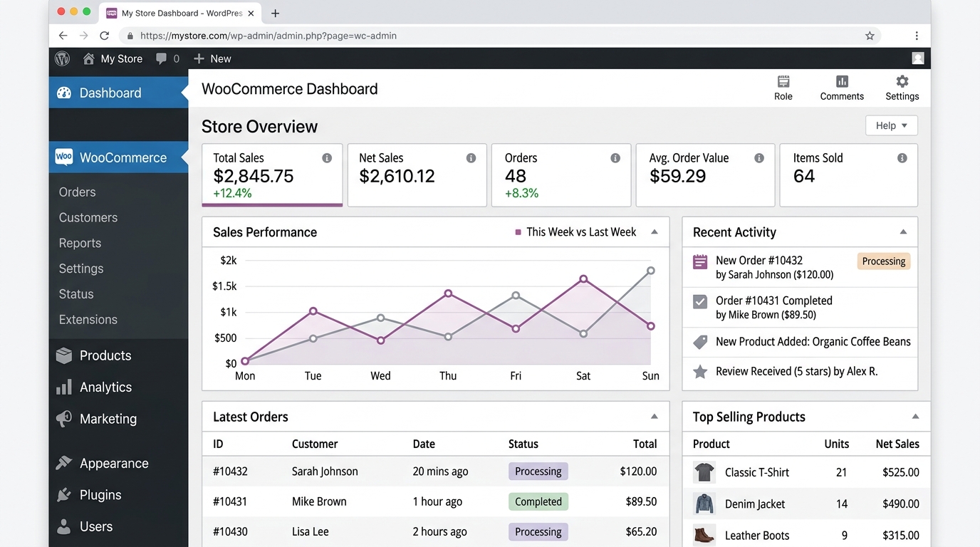Collapse the Top Selling Products panel

(915, 416)
